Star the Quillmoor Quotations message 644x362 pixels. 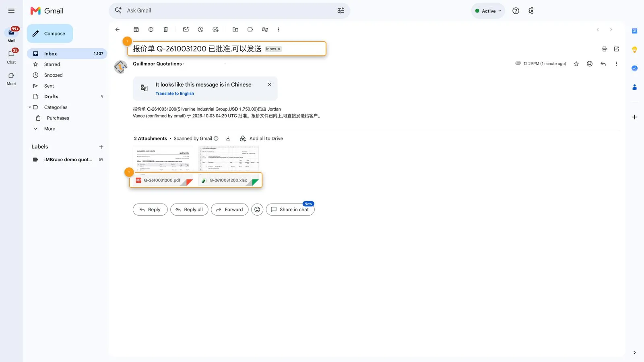pyautogui.click(x=576, y=64)
